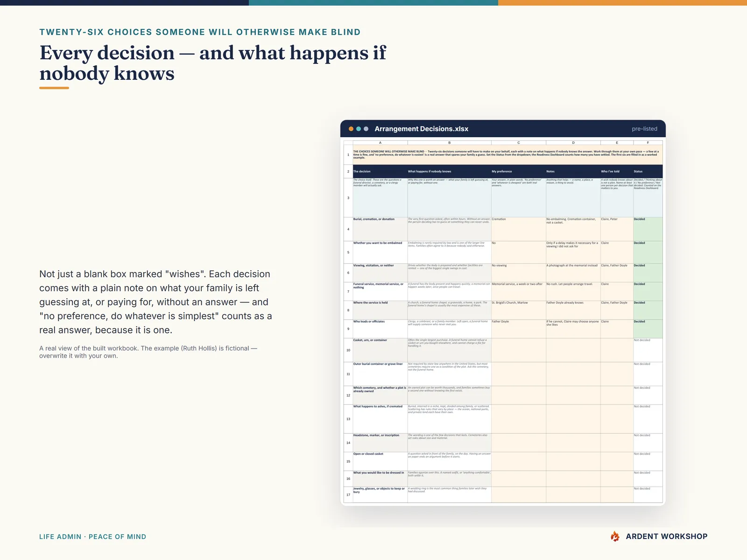Click the ARDENT WORKSHOP brand text
The height and width of the screenshot is (560, 747).
tap(666, 537)
